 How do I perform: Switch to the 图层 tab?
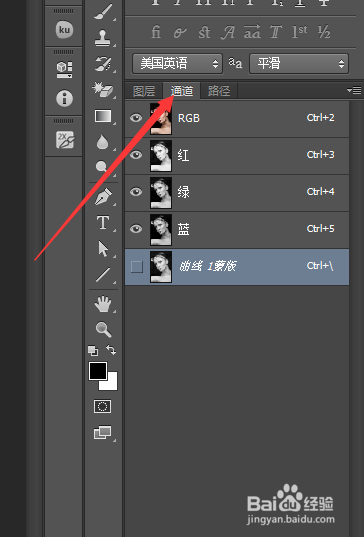tap(144, 91)
